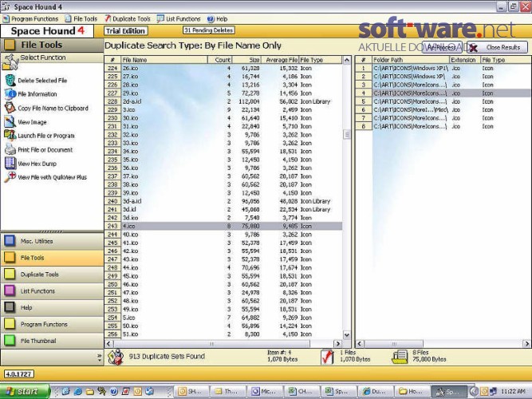Click the file list vertical scrollbar thumb
This screenshot has height=399, width=532.
click(347, 135)
